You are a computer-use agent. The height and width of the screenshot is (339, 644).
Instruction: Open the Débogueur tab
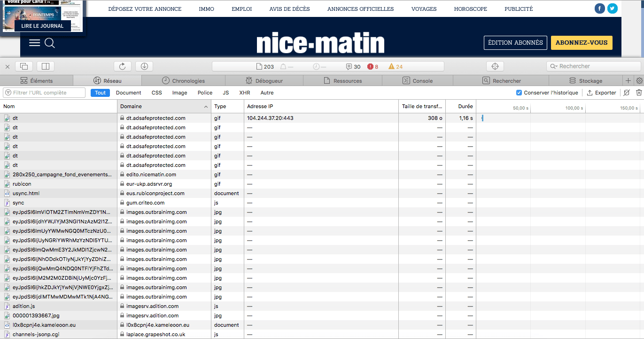coord(264,81)
